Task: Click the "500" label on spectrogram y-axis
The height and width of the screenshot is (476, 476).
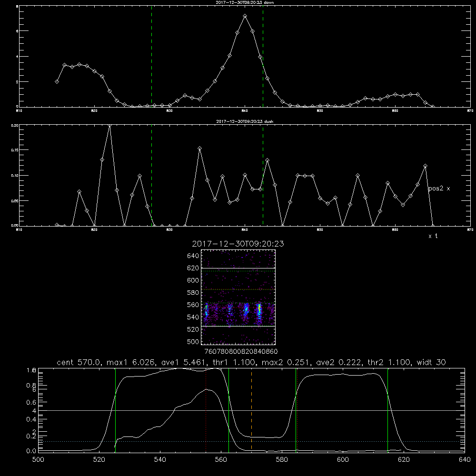Action: (193, 342)
